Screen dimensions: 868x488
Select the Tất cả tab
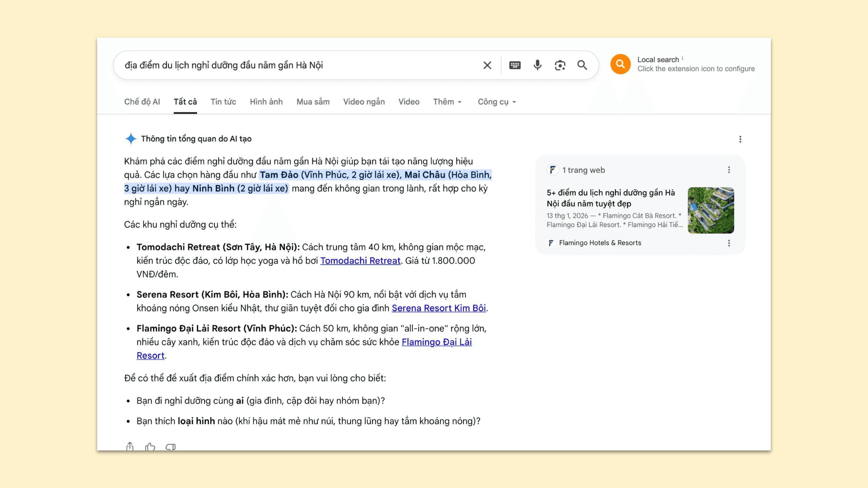185,102
